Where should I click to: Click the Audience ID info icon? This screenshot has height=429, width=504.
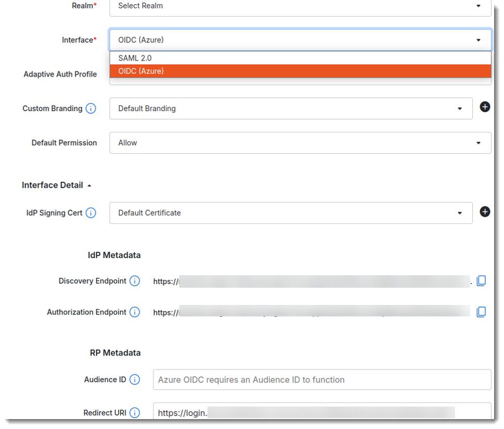pyautogui.click(x=135, y=379)
